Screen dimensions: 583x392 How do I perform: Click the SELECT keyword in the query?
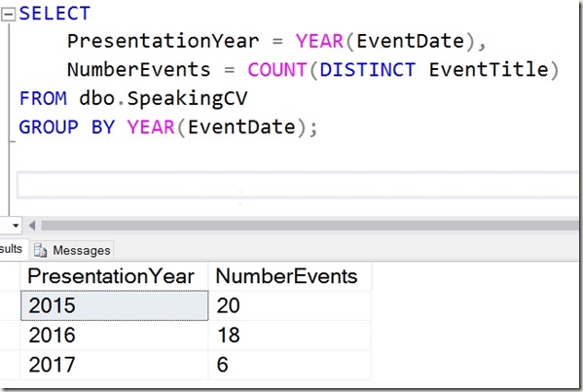[55, 14]
